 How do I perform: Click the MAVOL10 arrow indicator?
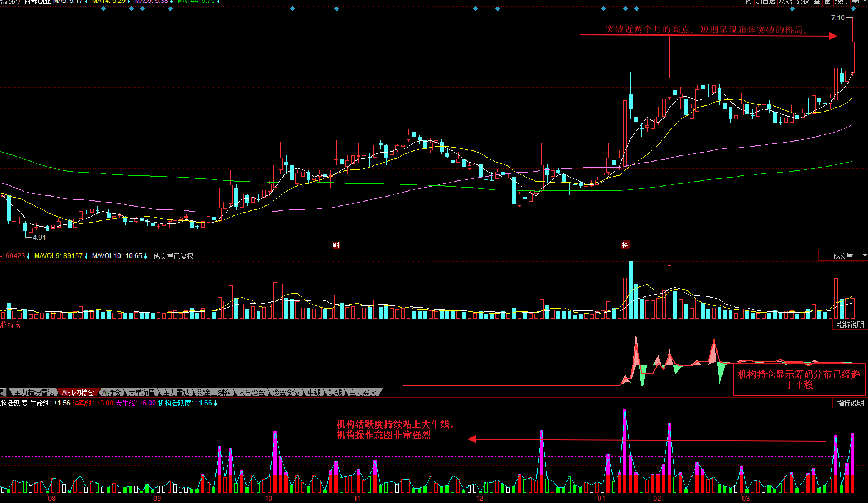pyautogui.click(x=145, y=256)
